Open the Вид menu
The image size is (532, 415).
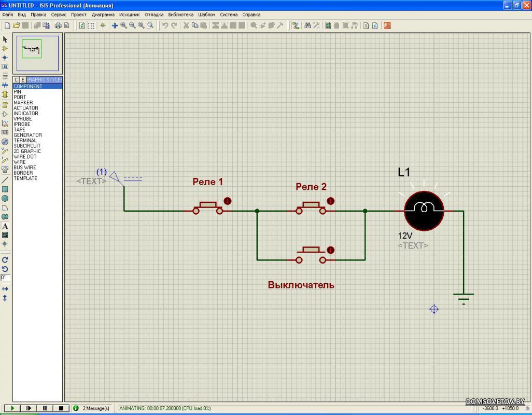(x=22, y=15)
